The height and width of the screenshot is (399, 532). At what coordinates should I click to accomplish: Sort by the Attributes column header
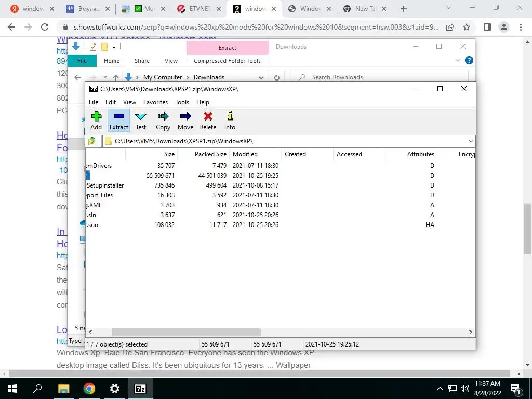coord(411,154)
